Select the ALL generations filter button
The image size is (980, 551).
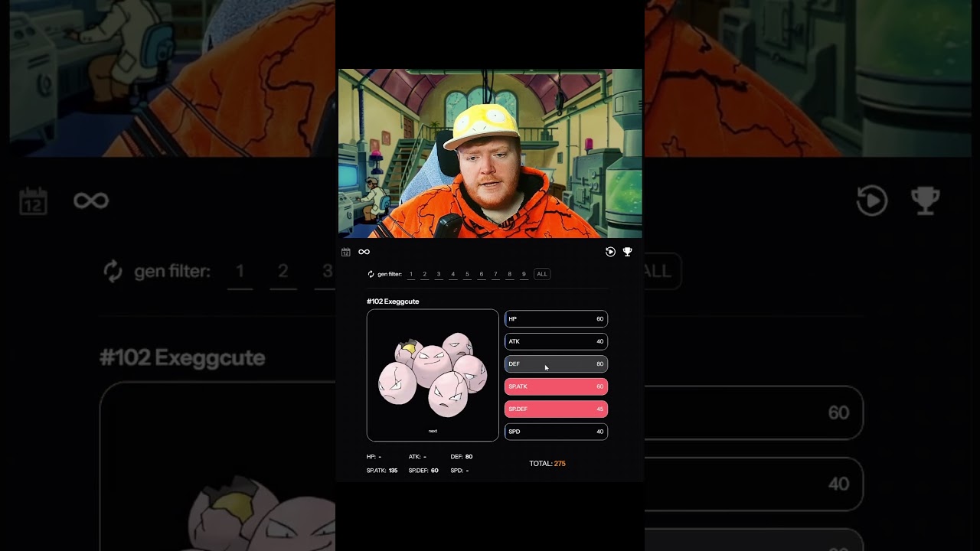pyautogui.click(x=542, y=274)
